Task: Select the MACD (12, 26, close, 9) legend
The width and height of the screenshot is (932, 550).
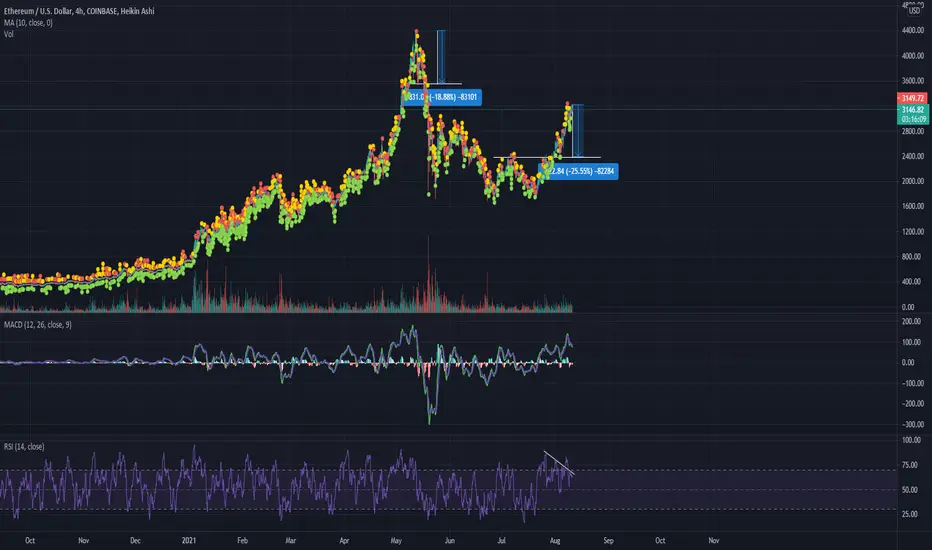Action: tap(37, 325)
